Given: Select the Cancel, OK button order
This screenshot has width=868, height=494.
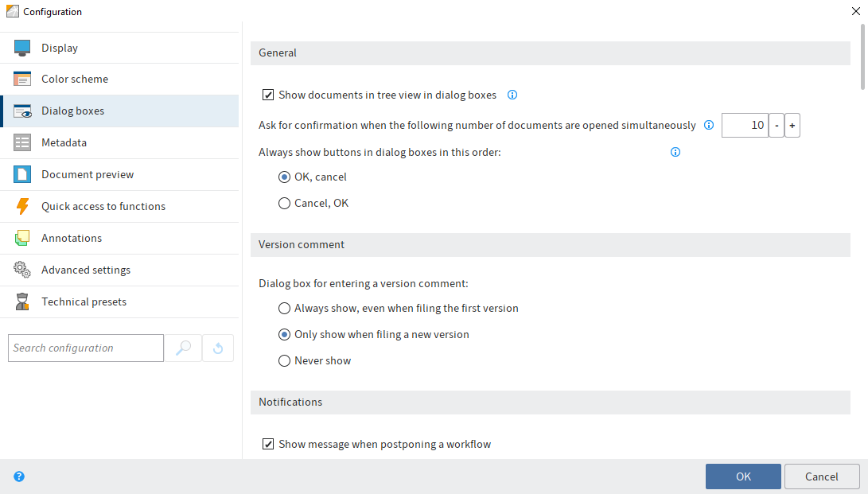Looking at the screenshot, I should coord(284,203).
